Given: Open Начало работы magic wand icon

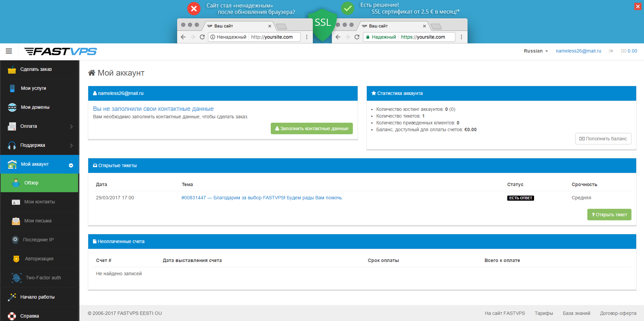Looking at the screenshot, I should (12, 297).
